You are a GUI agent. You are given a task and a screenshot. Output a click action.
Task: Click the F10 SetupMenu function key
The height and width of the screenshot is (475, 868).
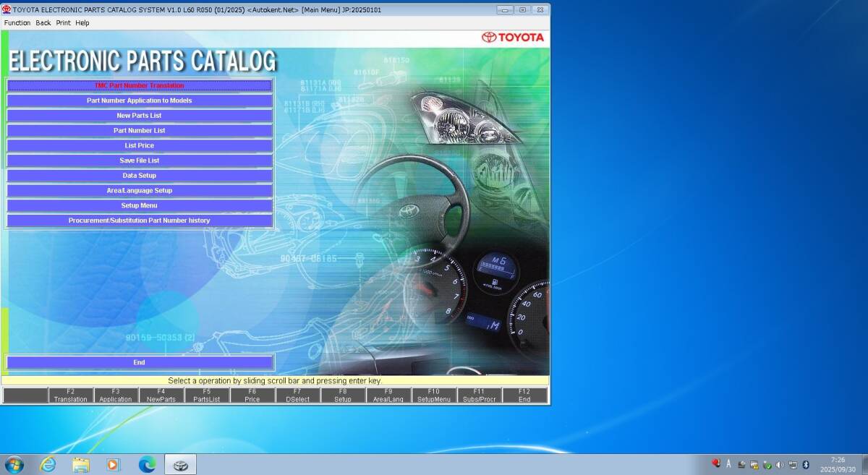[x=434, y=395]
